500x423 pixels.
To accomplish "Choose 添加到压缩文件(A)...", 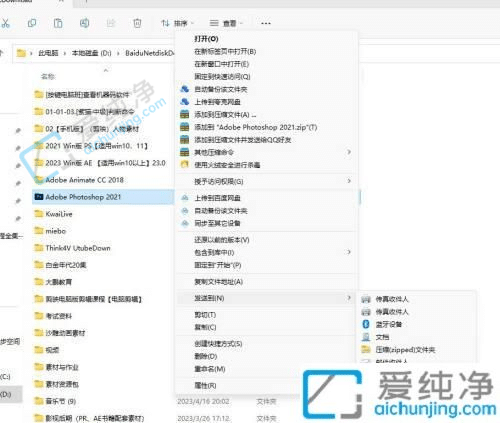I will coord(225,115).
